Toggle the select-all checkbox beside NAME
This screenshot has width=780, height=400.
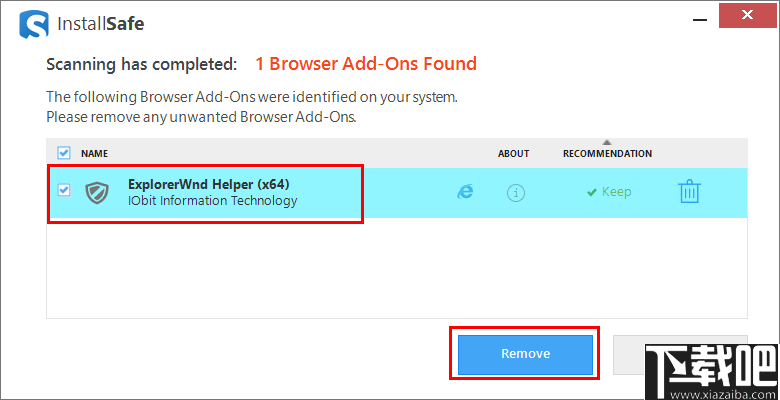coord(64,153)
